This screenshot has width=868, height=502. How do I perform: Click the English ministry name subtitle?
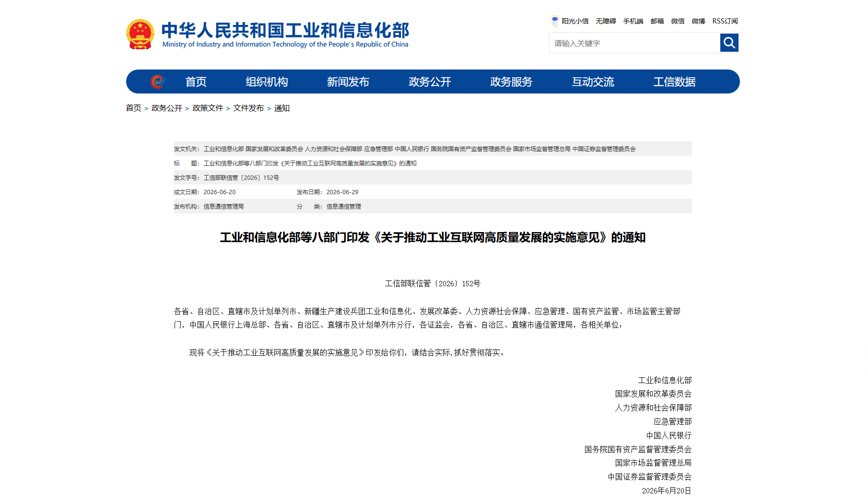pyautogui.click(x=285, y=45)
